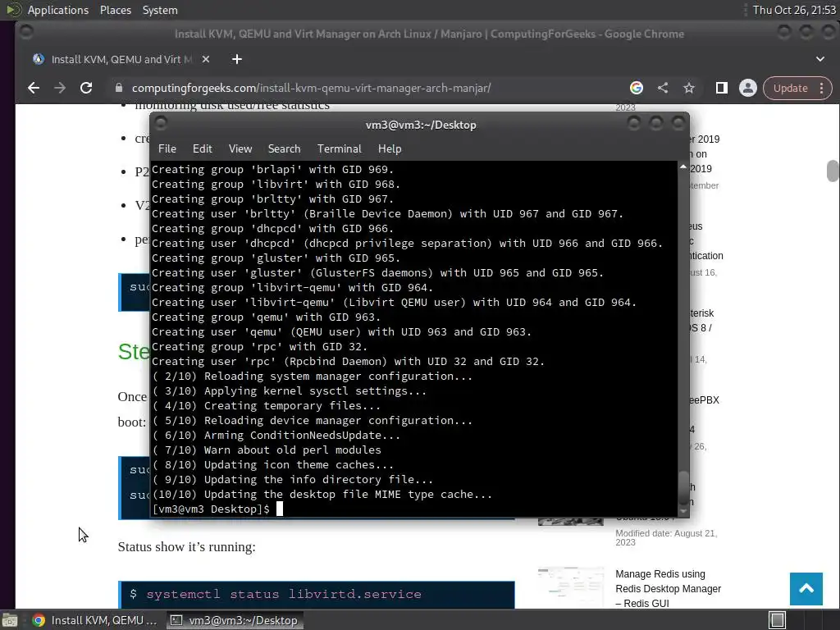Click the Redis article thumbnail
Screen dimensions: 840x630
[x=571, y=587]
